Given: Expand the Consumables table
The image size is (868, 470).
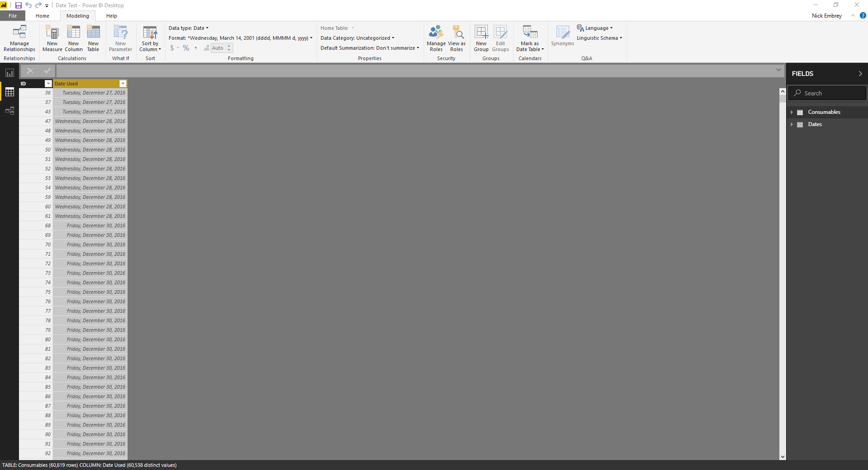Looking at the screenshot, I should pyautogui.click(x=792, y=112).
